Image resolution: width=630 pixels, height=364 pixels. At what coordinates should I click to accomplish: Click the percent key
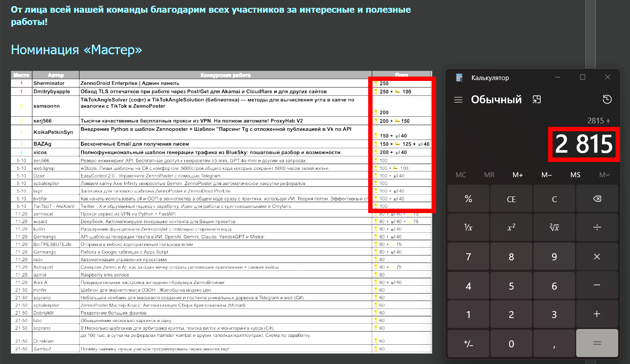468,199
